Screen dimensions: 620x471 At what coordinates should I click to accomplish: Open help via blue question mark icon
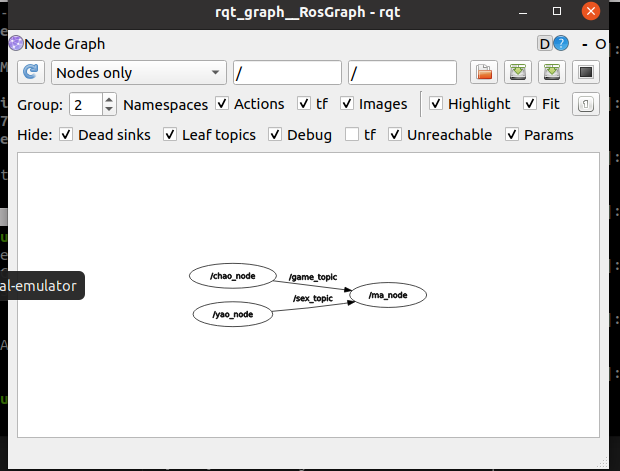coord(562,44)
